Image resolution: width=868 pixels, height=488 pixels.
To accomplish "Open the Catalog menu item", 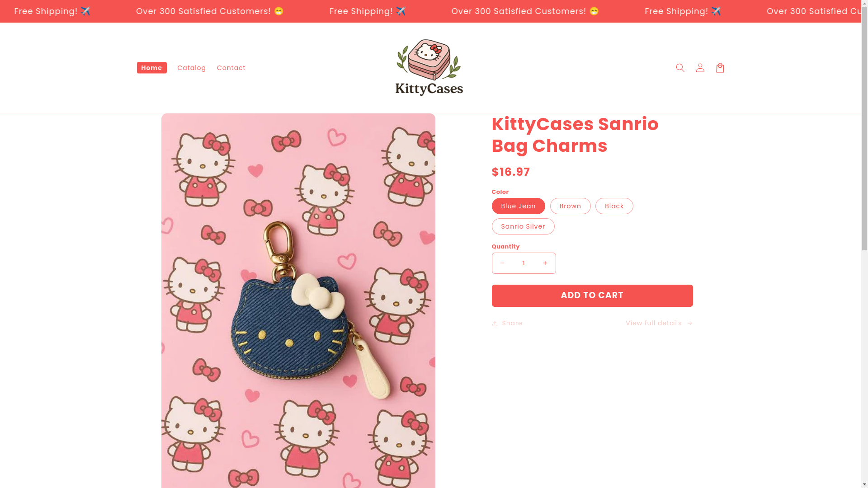I will [192, 68].
